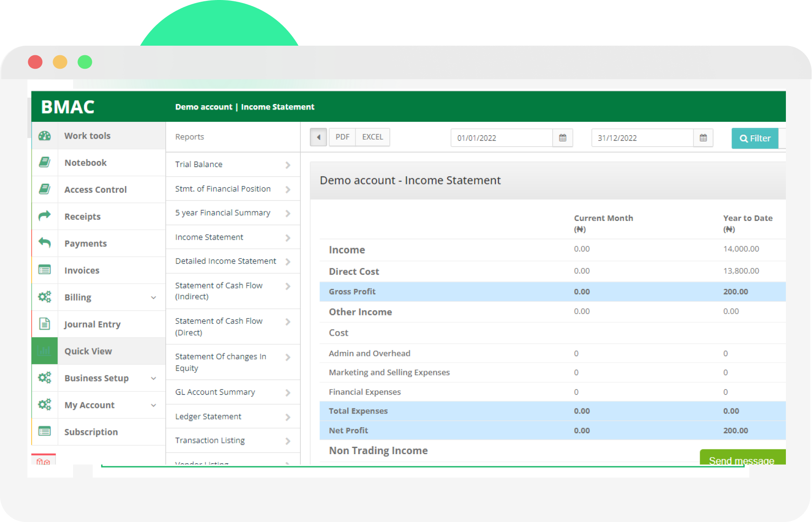Click the Work tools dashboard icon
812x522 pixels.
click(x=45, y=136)
